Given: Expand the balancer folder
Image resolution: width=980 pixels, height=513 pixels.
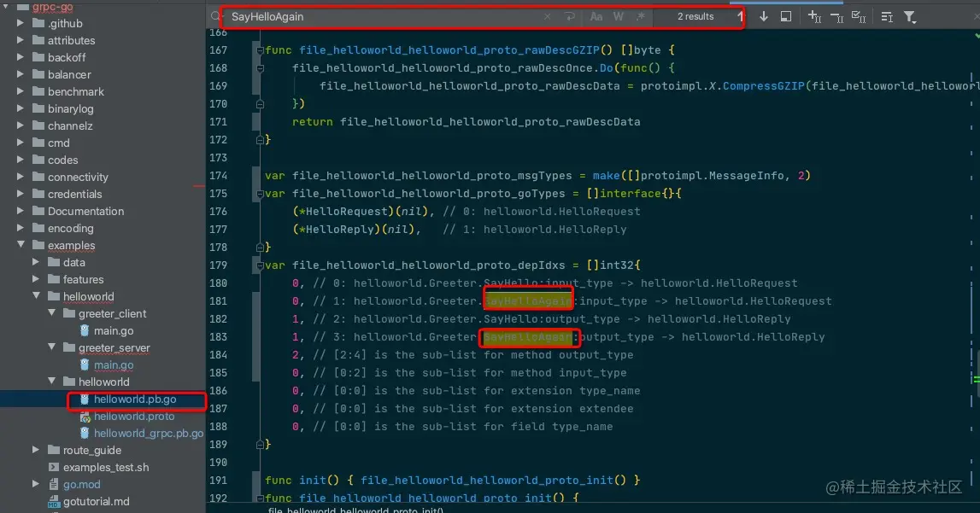Looking at the screenshot, I should 20,74.
